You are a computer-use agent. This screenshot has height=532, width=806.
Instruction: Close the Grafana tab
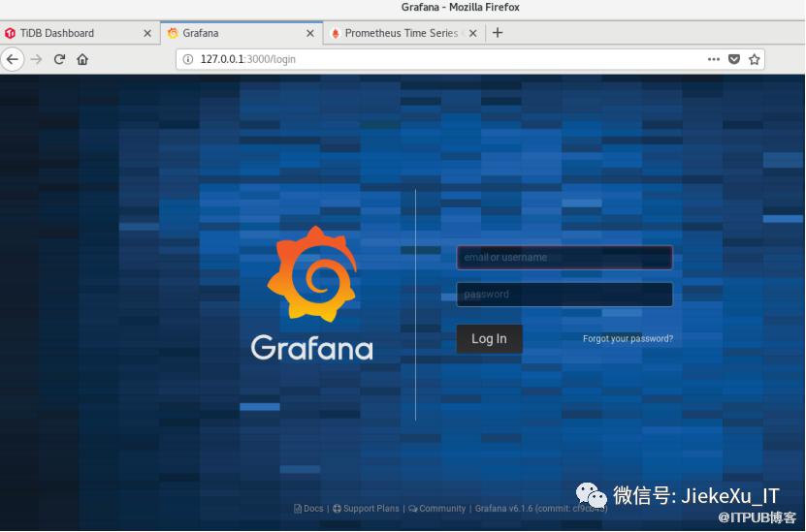click(x=310, y=33)
